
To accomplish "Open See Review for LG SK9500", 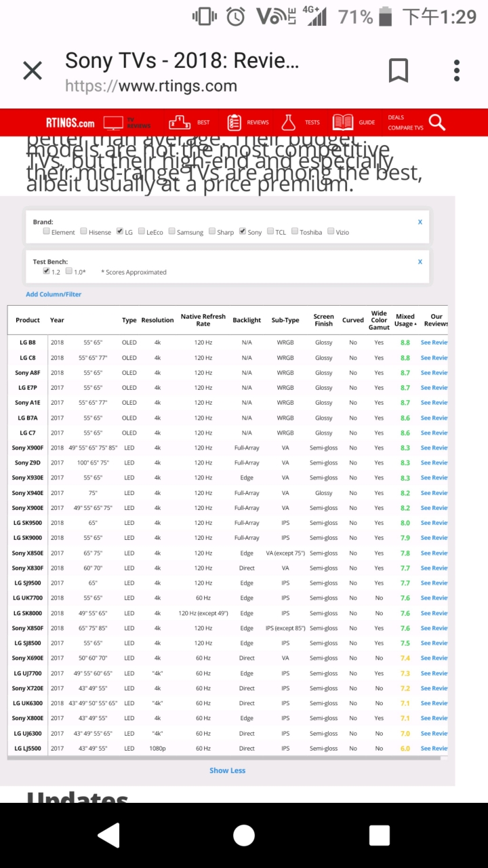I will point(434,523).
